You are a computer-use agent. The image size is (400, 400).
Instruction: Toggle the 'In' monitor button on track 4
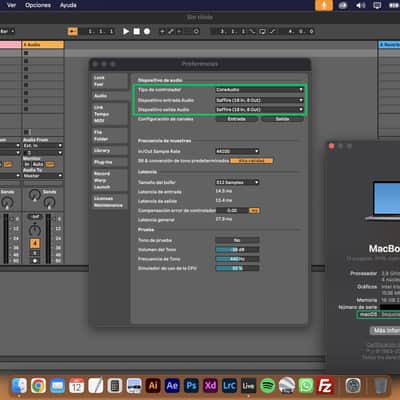(27, 164)
